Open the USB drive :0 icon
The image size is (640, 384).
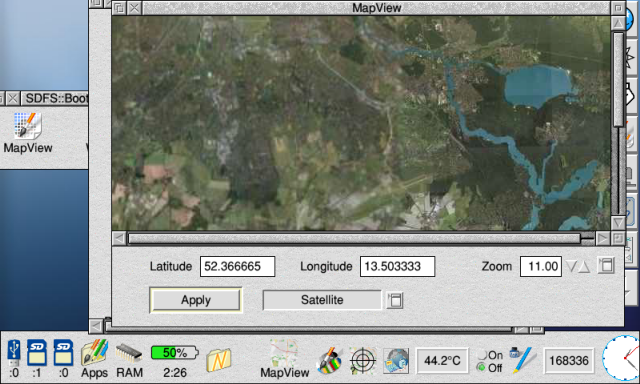coord(14,358)
